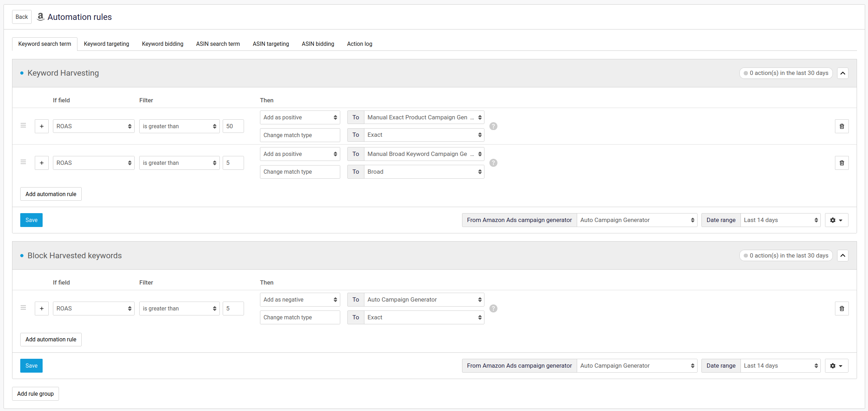
Task: Click Save in Keyword Harvesting group
Action: 31,220
